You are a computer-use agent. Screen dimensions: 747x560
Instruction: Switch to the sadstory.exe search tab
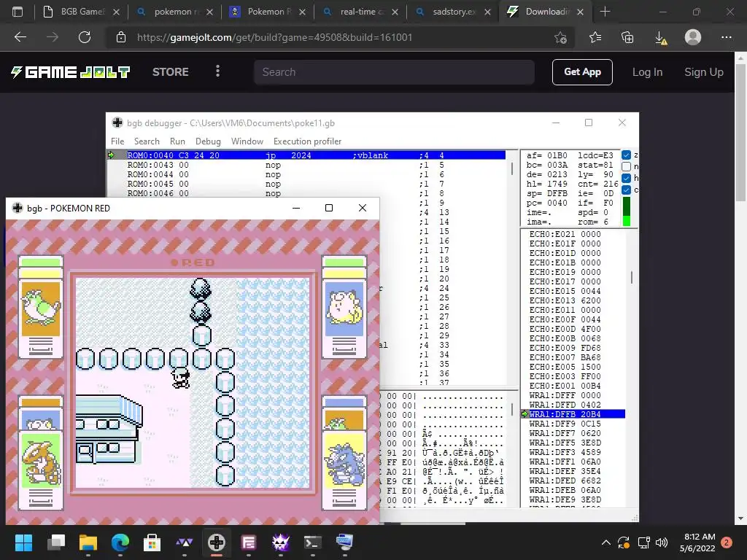point(454,12)
